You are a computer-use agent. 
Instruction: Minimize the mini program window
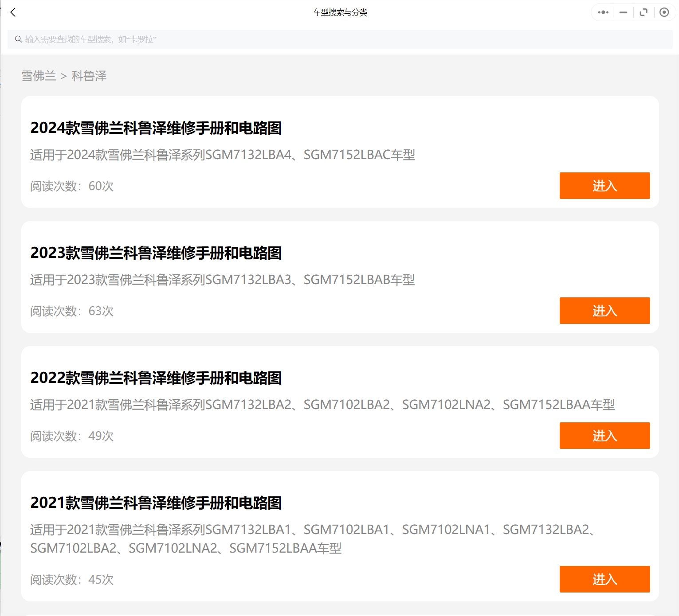click(x=623, y=12)
